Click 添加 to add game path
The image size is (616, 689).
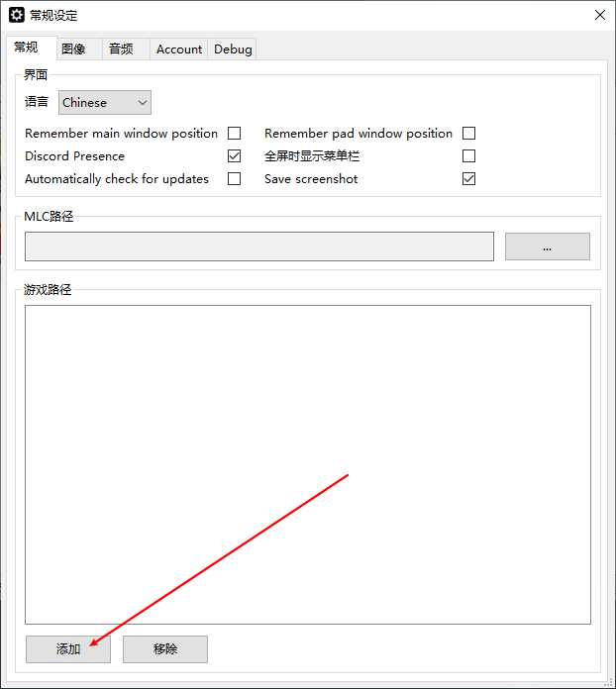[x=68, y=649]
